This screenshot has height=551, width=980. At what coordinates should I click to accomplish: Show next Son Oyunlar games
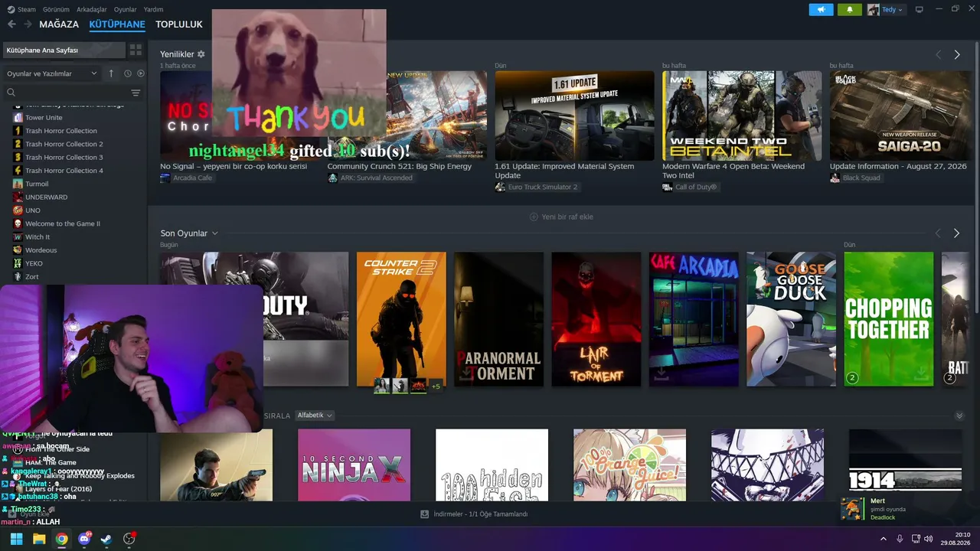pos(956,233)
